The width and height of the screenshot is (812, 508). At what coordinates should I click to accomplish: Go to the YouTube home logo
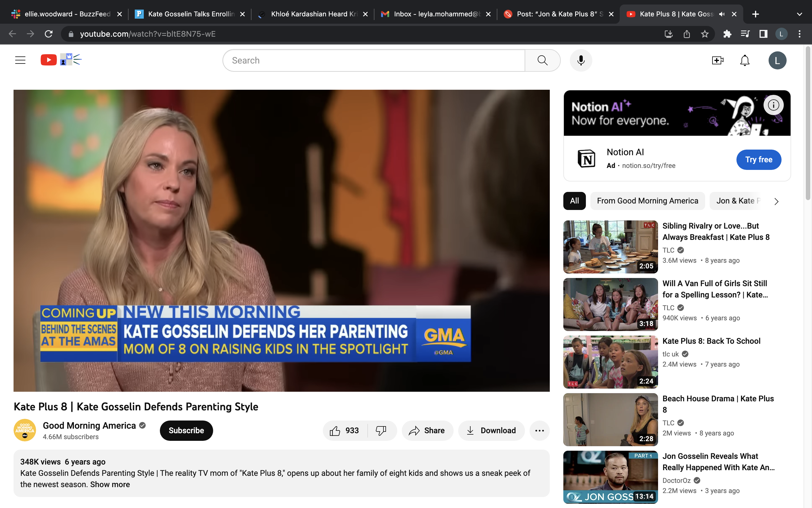(x=61, y=60)
